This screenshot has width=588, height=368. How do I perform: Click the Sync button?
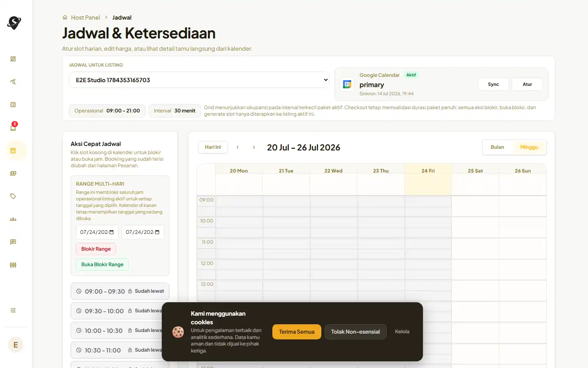(x=493, y=84)
